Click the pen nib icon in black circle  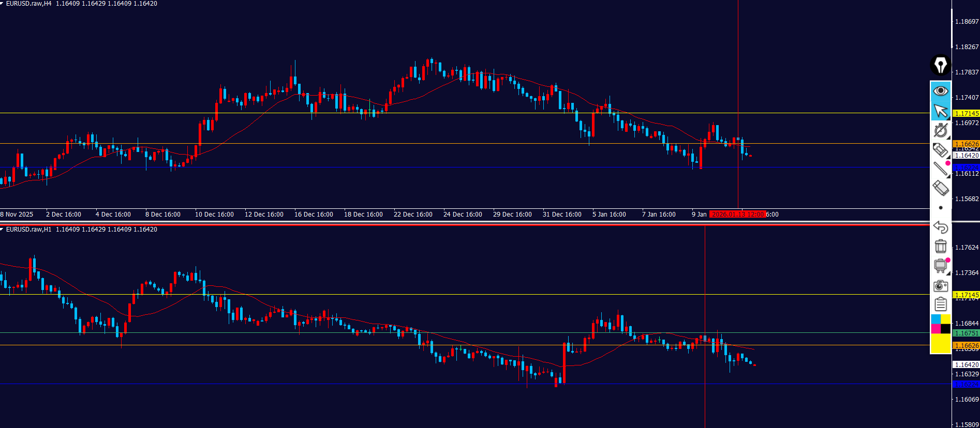[x=940, y=66]
